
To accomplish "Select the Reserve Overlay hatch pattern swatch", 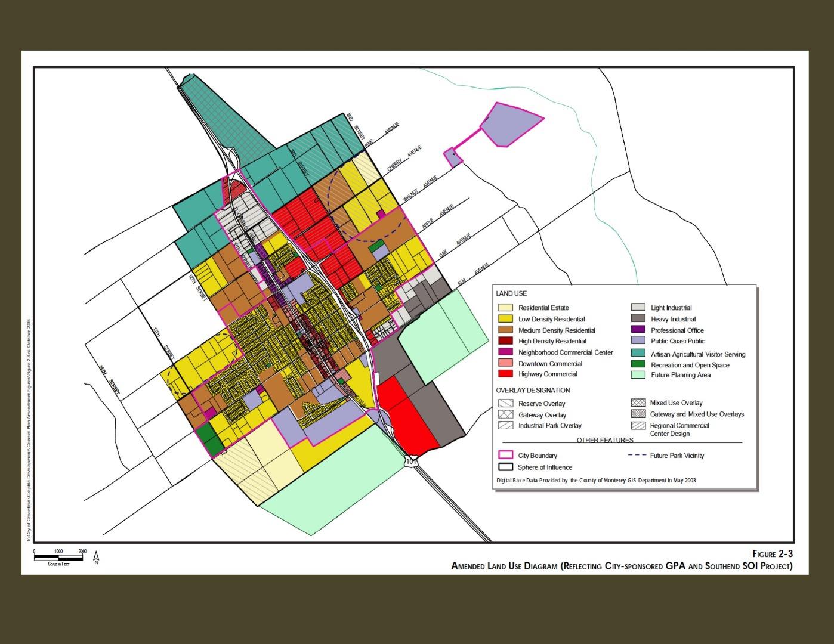I will click(x=506, y=404).
